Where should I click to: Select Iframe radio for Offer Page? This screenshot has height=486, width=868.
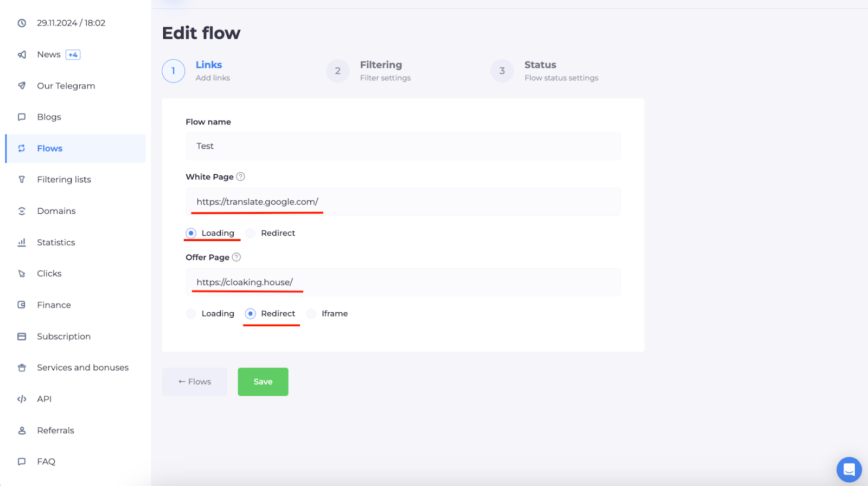(x=311, y=313)
